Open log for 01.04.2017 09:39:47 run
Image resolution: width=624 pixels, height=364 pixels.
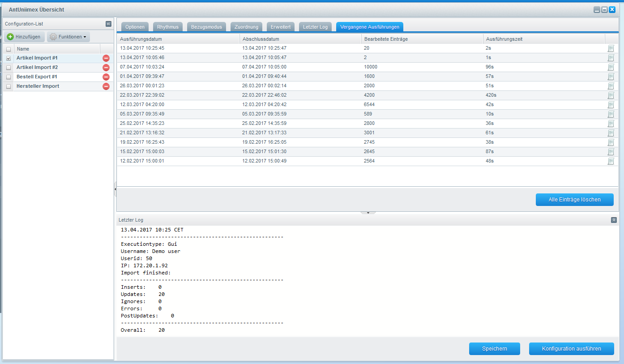tap(611, 77)
